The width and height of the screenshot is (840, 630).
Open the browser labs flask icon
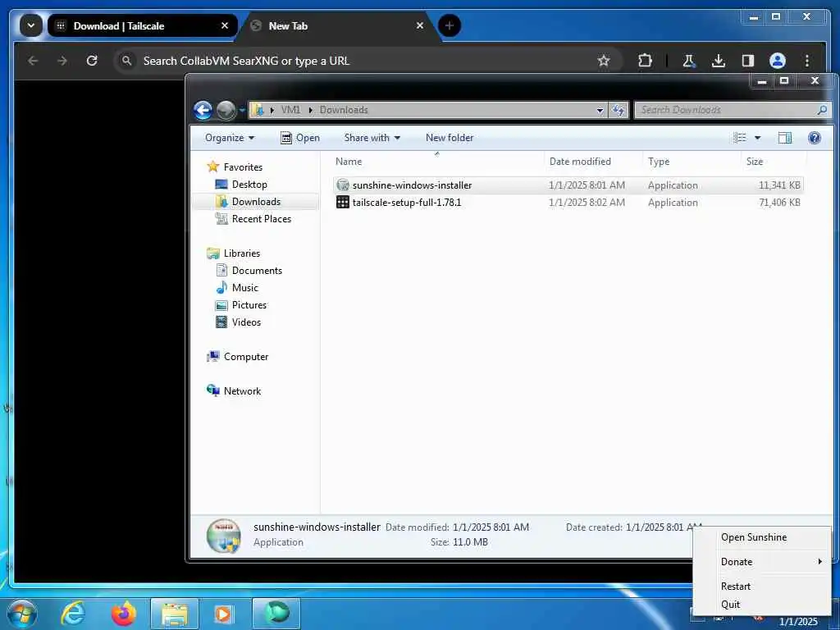688,61
